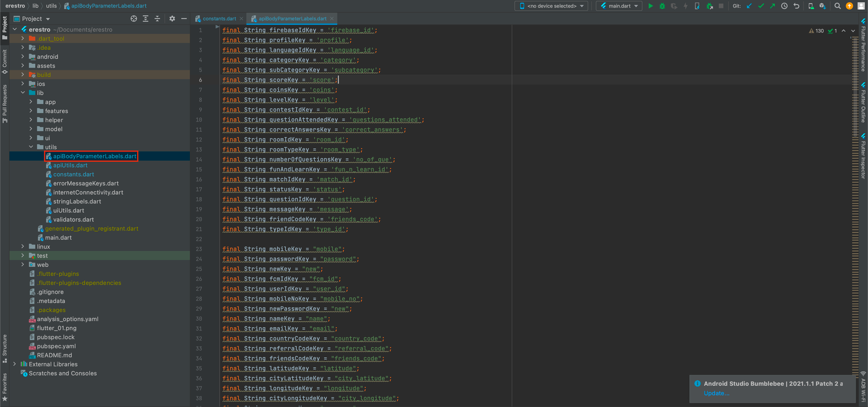
Task: Select opened file with the crosshair icon
Action: tap(133, 18)
